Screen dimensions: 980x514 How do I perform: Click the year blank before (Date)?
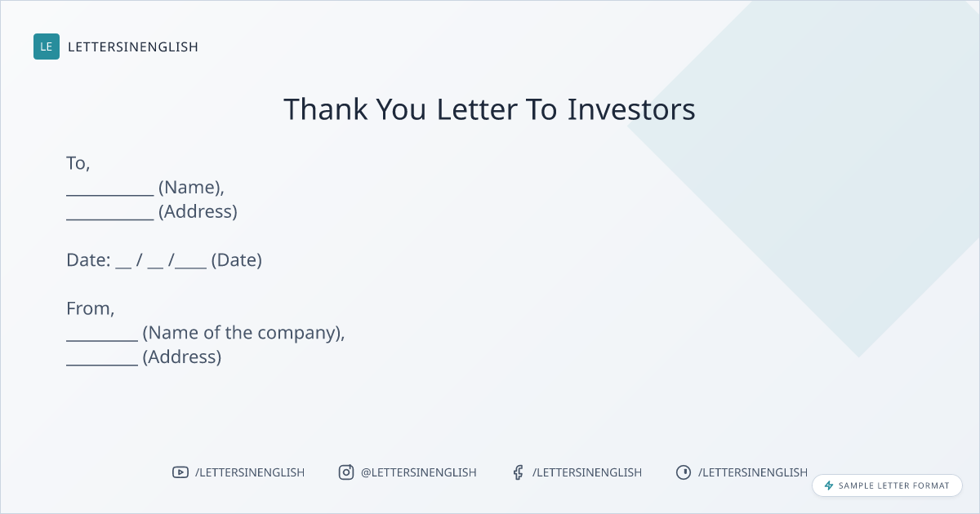point(191,265)
